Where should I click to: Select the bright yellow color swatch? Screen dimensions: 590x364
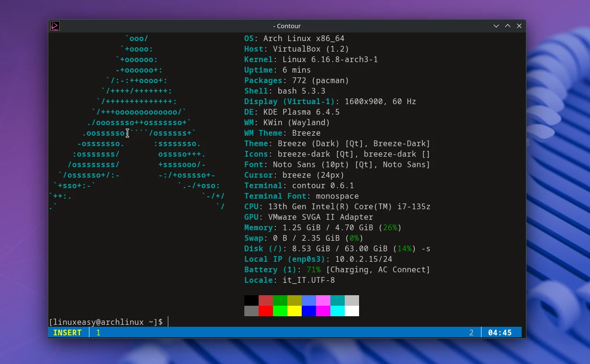pyautogui.click(x=295, y=310)
